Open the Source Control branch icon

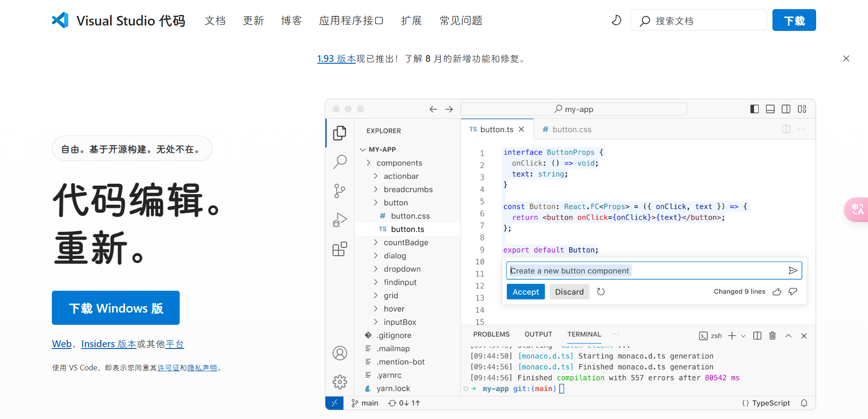[340, 191]
